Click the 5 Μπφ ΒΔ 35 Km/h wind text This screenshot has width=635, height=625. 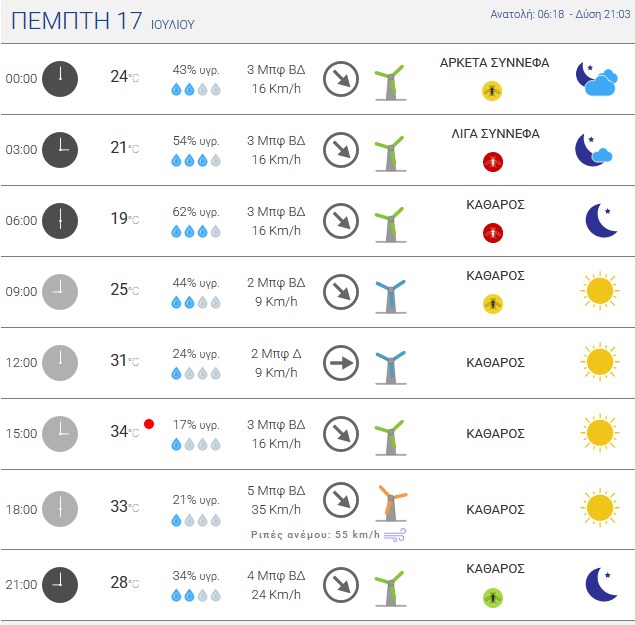(x=276, y=500)
